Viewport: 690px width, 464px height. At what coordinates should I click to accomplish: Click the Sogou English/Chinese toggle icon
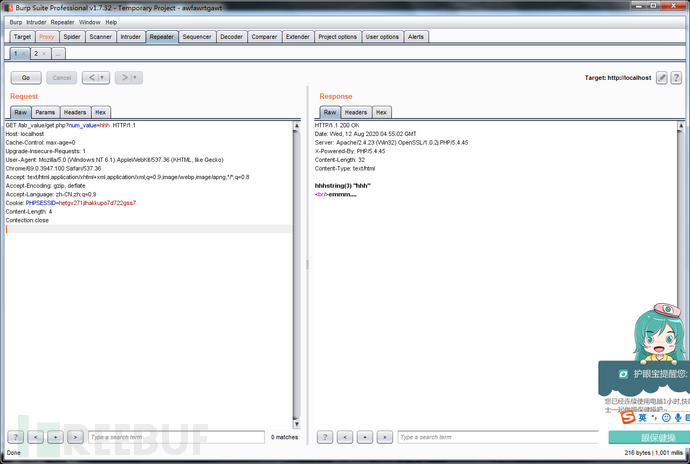click(642, 417)
